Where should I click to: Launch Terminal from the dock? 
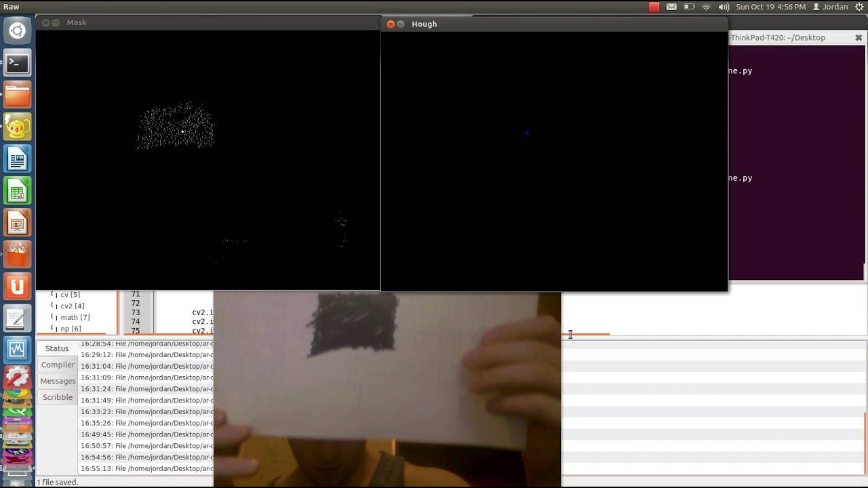click(x=17, y=63)
